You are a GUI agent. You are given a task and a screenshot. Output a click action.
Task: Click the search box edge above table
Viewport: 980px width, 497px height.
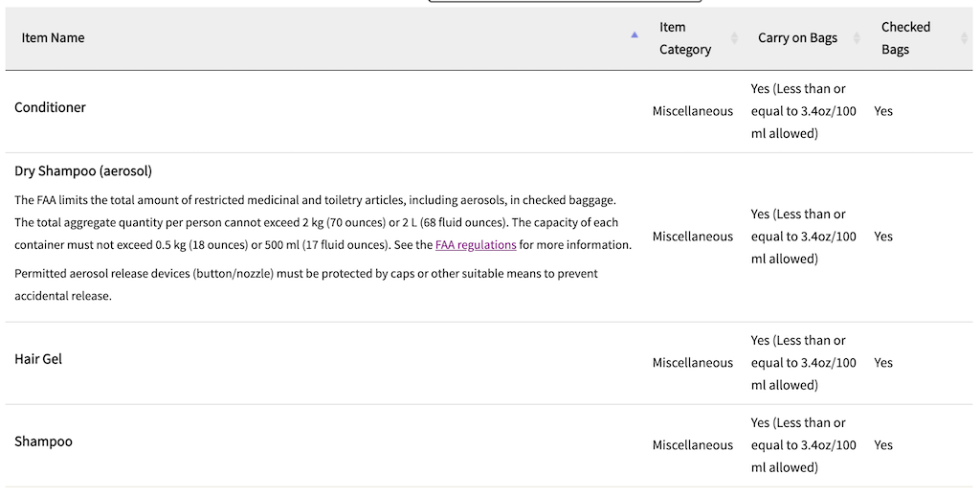(565, 1)
